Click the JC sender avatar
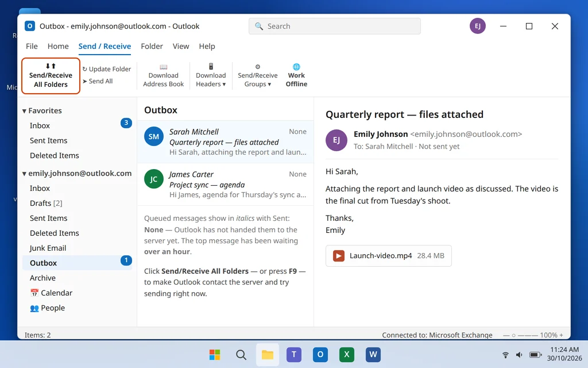This screenshot has height=368, width=588. tap(154, 179)
